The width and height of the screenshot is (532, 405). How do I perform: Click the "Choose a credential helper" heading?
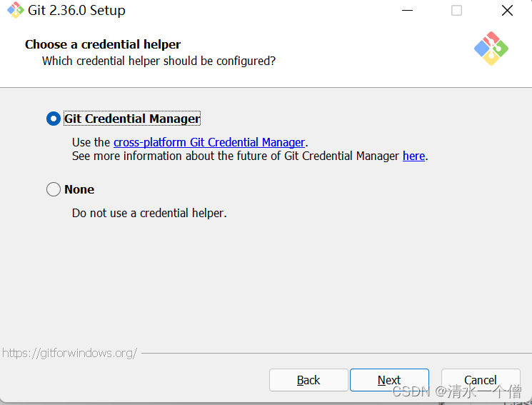(103, 44)
